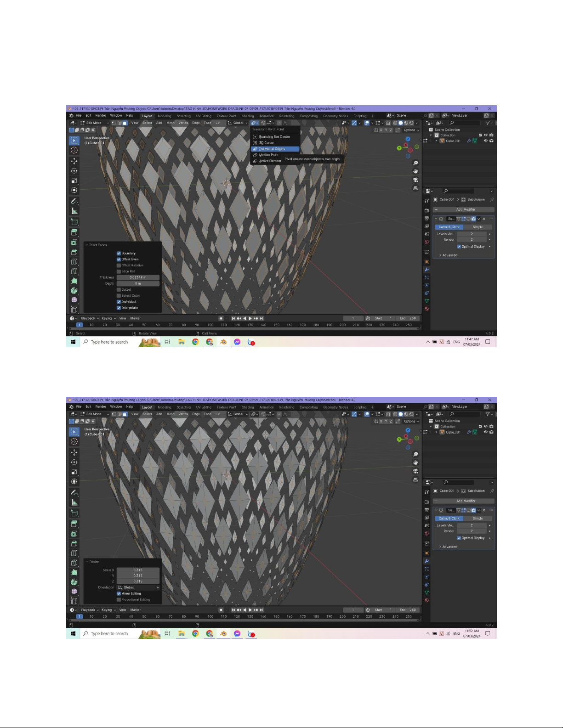Select Simple subdivision type in lower screenshot
Image resolution: width=563 pixels, height=728 pixels.
(x=478, y=518)
